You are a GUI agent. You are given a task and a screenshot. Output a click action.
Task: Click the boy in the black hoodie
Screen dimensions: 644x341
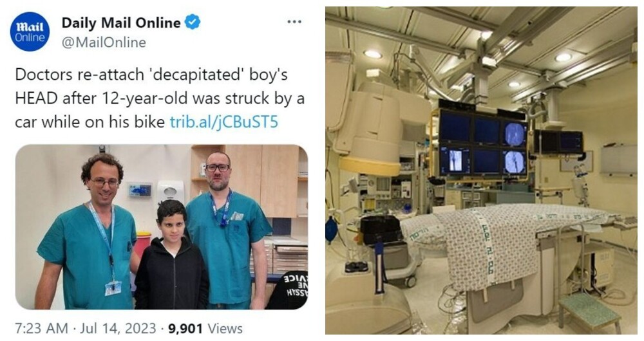point(171,255)
